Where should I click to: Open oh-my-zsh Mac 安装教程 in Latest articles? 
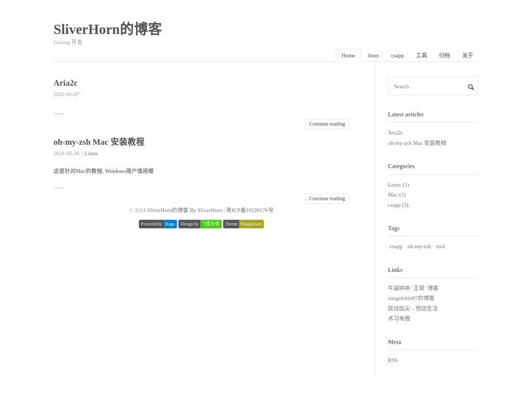coord(417,143)
